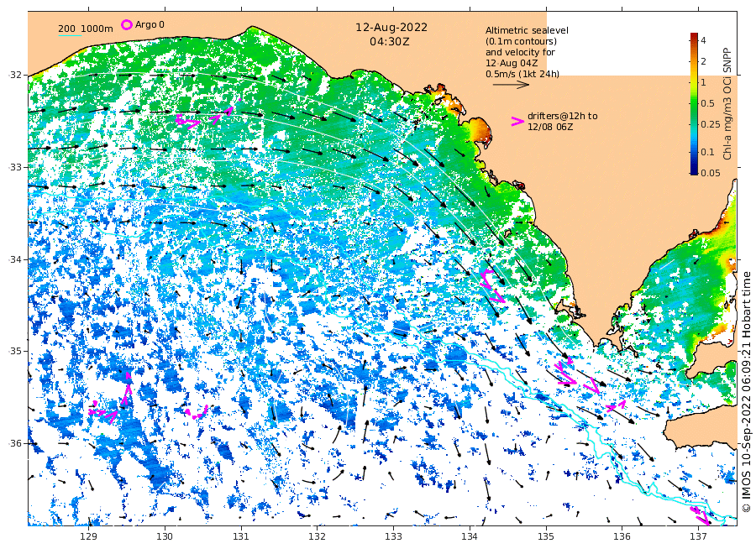Click the latitude axis label -34
Screen dimensions: 756x554
[x=15, y=259]
